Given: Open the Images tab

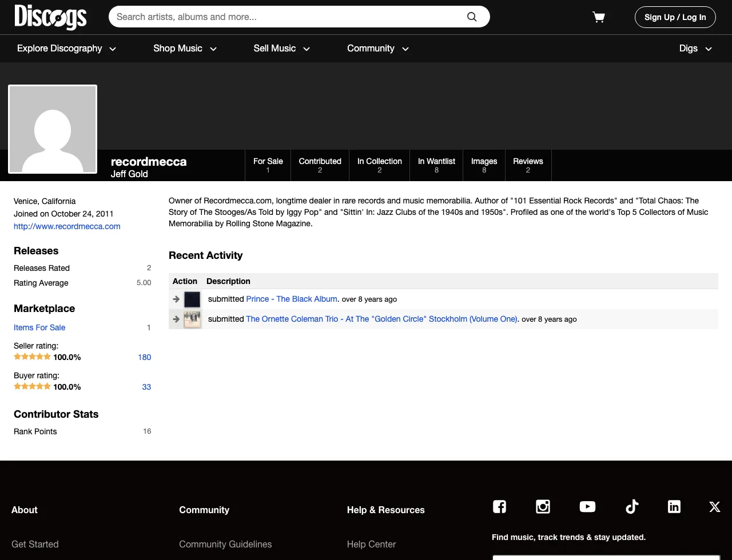Looking at the screenshot, I should click(484, 165).
